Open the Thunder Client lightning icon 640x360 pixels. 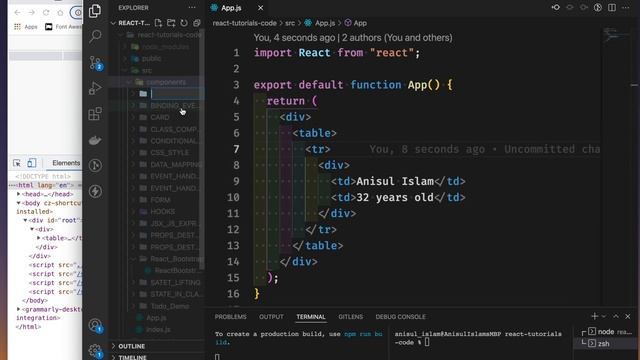pyautogui.click(x=95, y=191)
